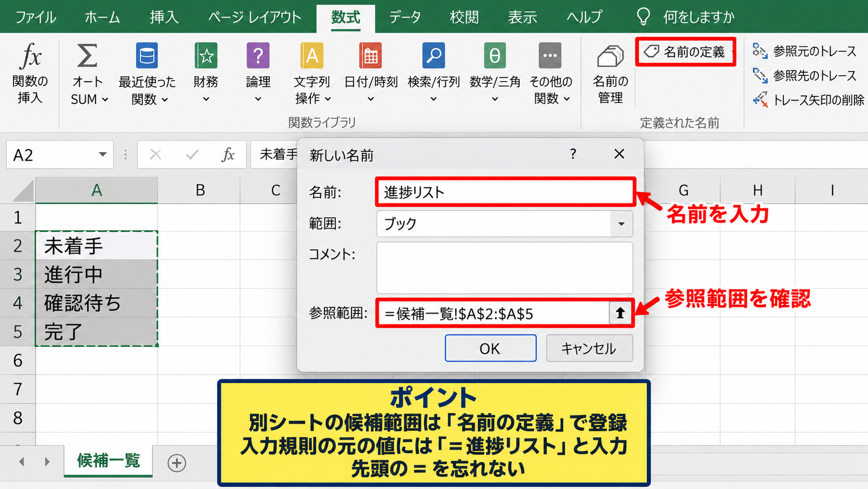This screenshot has height=489, width=868.
Task: Click the 参照範囲 input field
Action: tap(493, 313)
